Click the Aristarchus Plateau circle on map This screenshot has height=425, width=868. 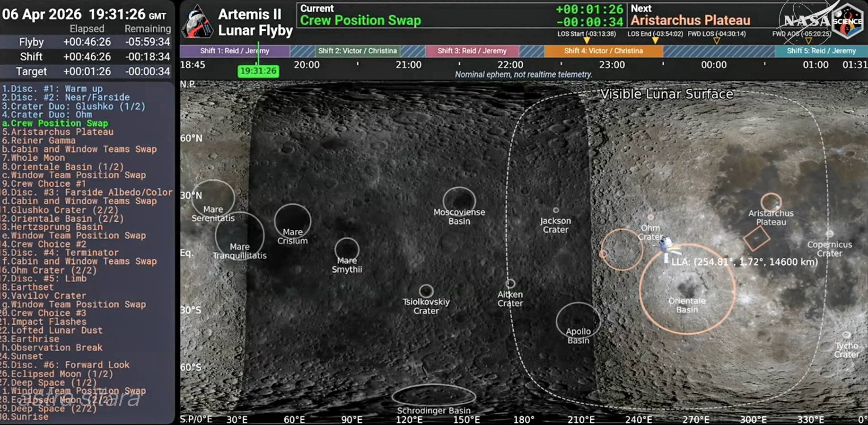pyautogui.click(x=771, y=202)
